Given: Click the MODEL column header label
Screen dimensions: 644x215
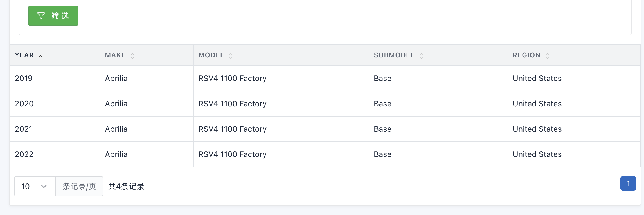Looking at the screenshot, I should point(211,55).
